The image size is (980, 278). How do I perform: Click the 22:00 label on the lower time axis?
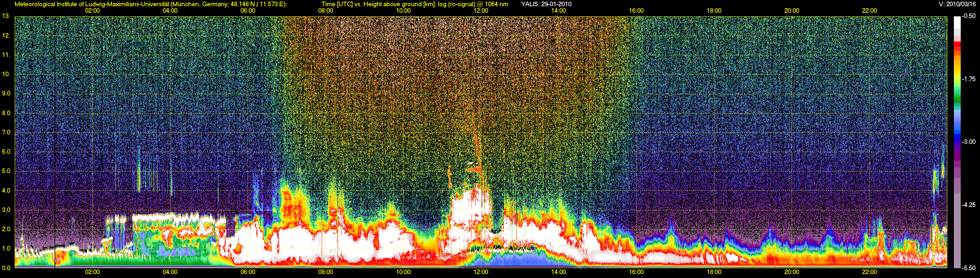click(x=869, y=272)
